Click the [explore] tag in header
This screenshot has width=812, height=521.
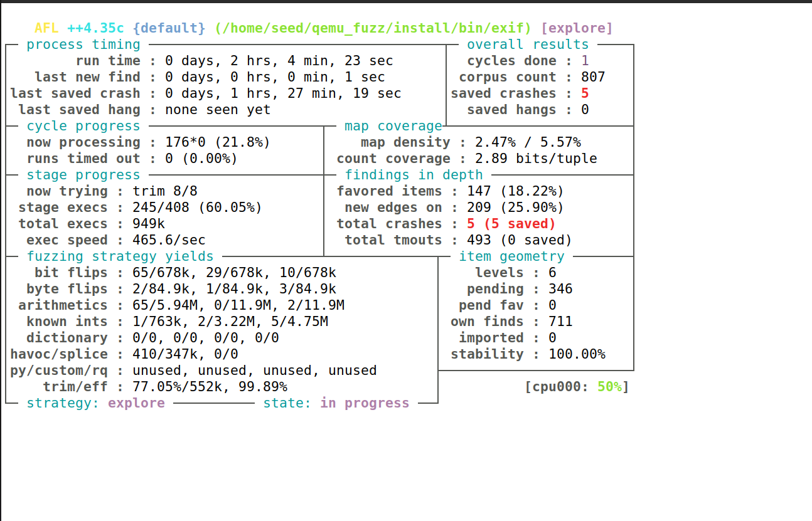(577, 28)
